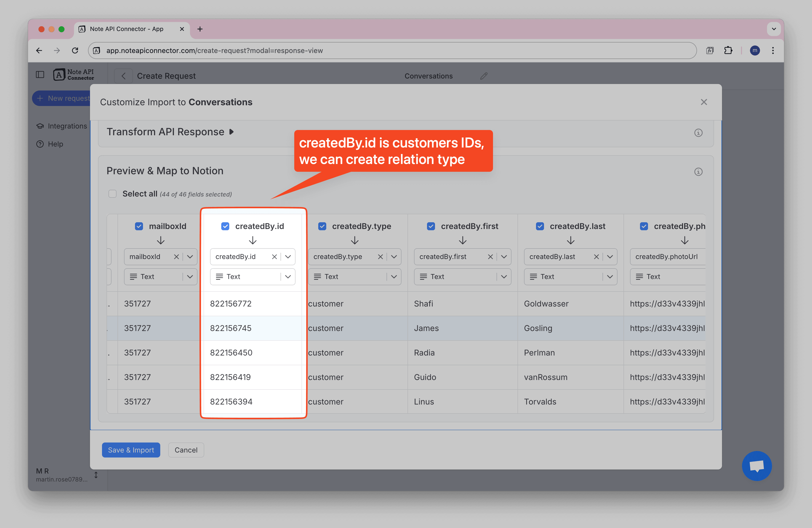The height and width of the screenshot is (528, 812).
Task: Open the Chrome three-dot menu
Action: tap(773, 50)
